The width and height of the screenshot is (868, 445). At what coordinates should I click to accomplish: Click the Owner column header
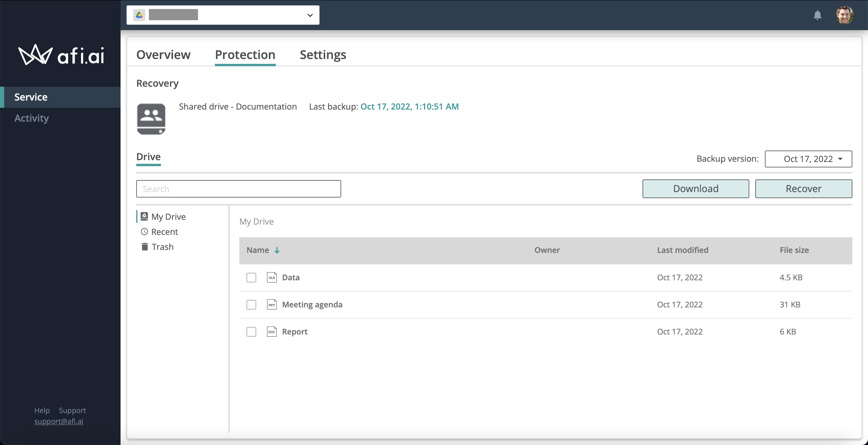pos(547,250)
